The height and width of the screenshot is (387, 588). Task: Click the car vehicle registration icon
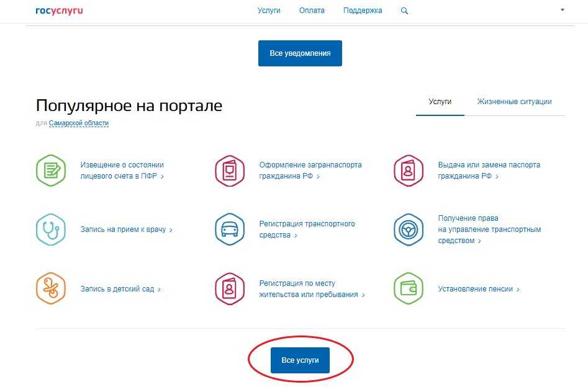tap(230, 229)
